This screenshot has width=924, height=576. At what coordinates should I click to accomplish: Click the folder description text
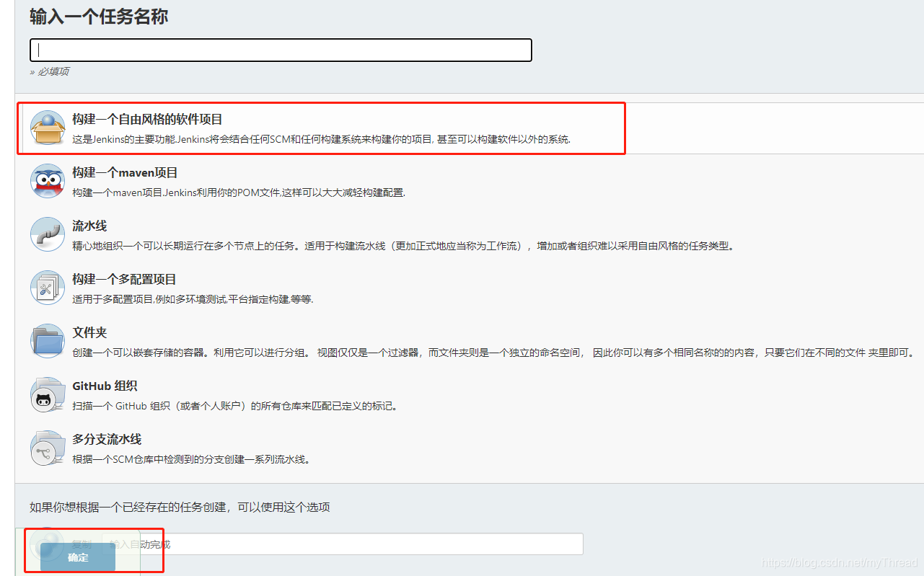pos(495,353)
